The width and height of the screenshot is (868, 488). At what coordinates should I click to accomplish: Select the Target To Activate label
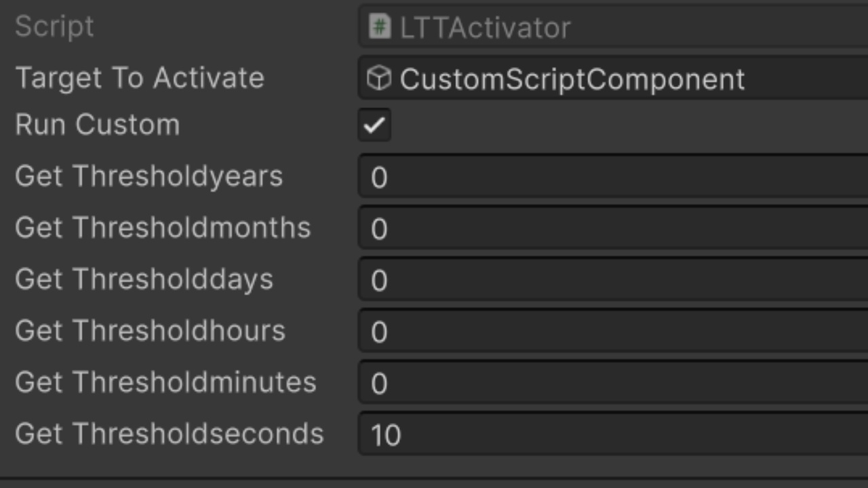(140, 78)
